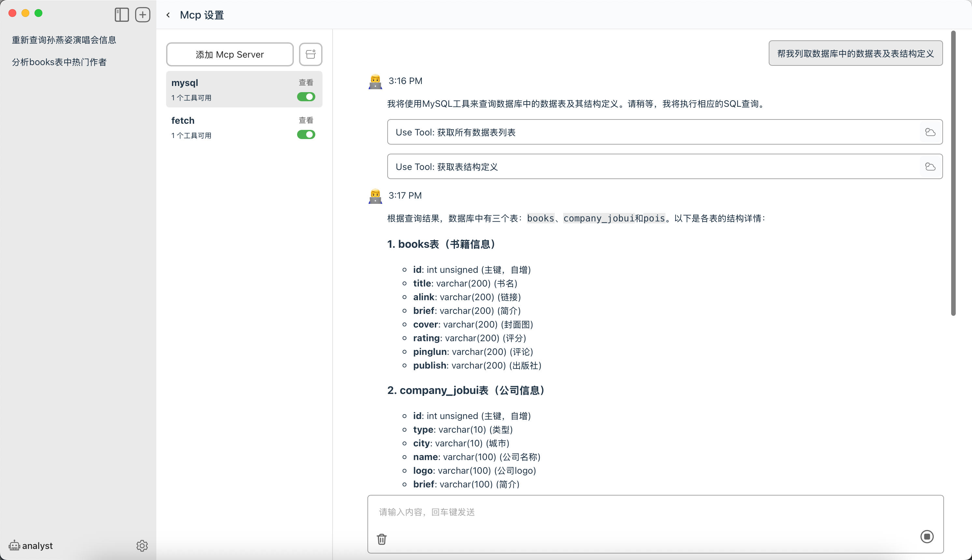This screenshot has height=560, width=972.
Task: Toggle the sidebar panel icon
Action: point(121,15)
